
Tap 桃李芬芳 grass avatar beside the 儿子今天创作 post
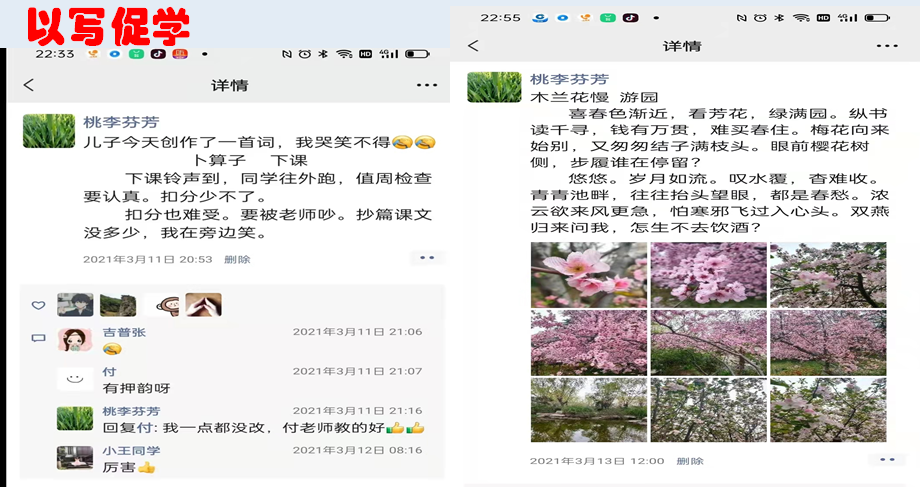tap(48, 131)
